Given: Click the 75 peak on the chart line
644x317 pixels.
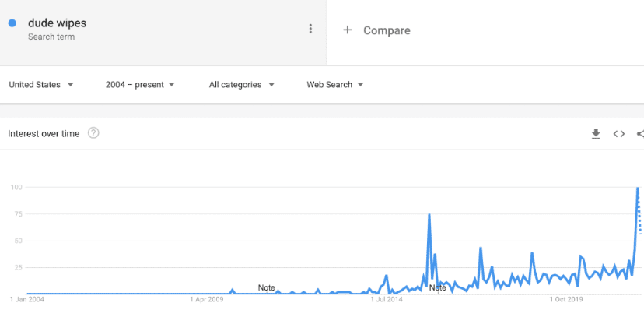Looking at the screenshot, I should (429, 214).
